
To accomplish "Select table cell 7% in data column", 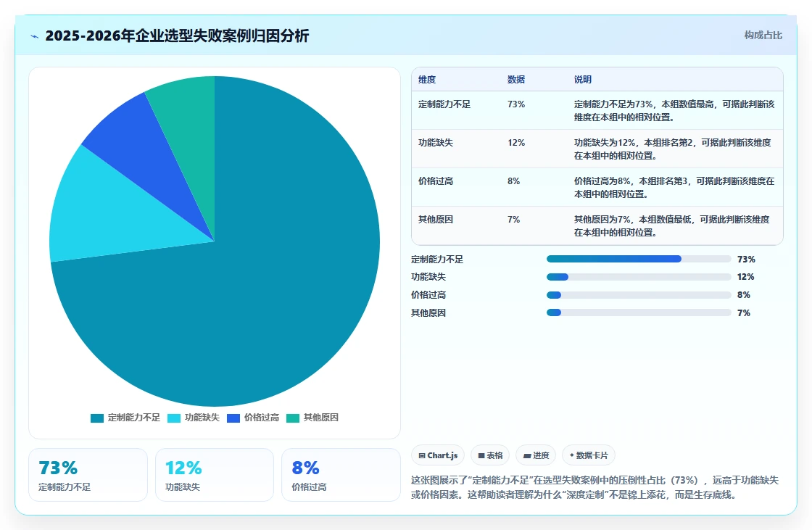I will tap(514, 220).
